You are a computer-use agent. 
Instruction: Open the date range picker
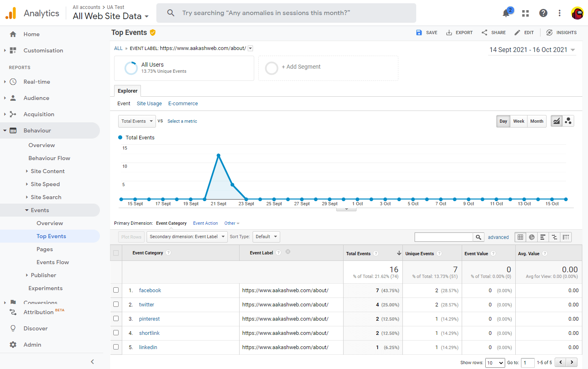tap(532, 50)
